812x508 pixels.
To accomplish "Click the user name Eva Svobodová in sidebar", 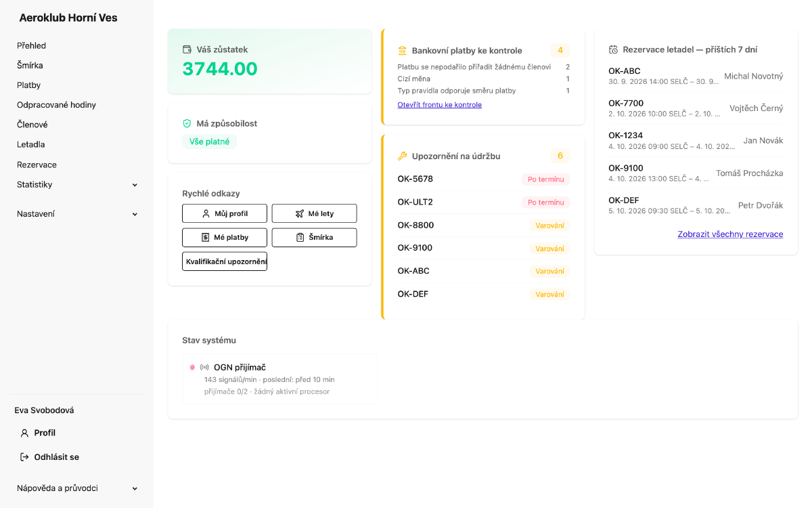I will coord(44,410).
